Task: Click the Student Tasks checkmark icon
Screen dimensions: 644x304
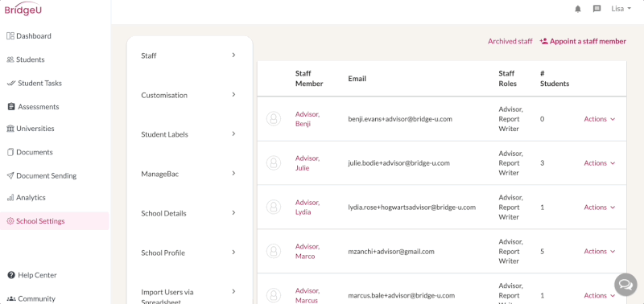Action: click(11, 84)
